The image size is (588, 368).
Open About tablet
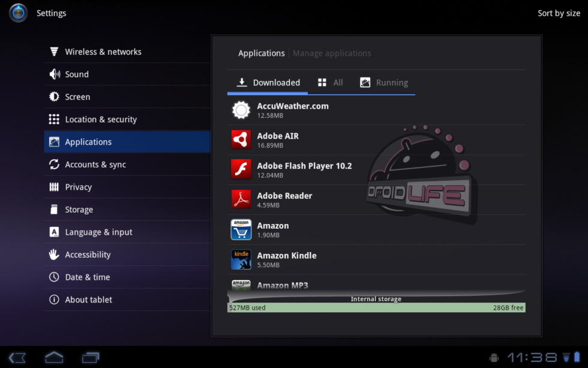pyautogui.click(x=127, y=300)
